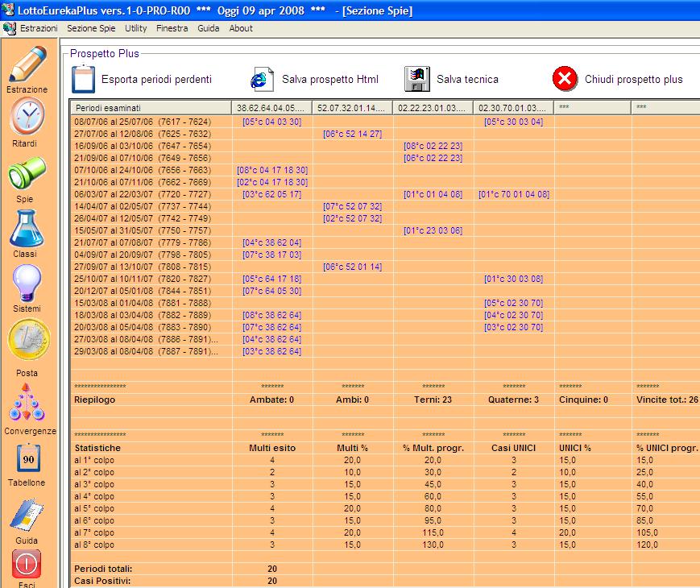
Task: Open the Classi flask icon
Action: pyautogui.click(x=27, y=229)
